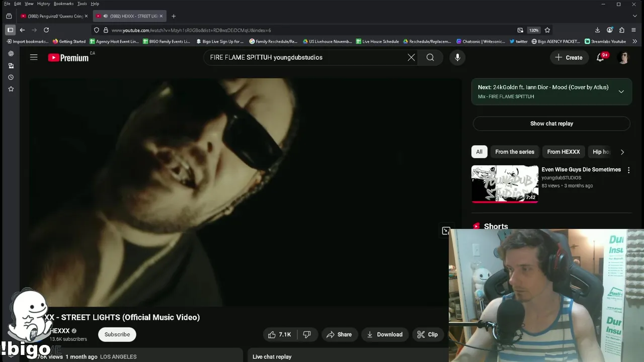This screenshot has height=362, width=644.
Task: Select the From HEXXX chip
Action: (563, 152)
